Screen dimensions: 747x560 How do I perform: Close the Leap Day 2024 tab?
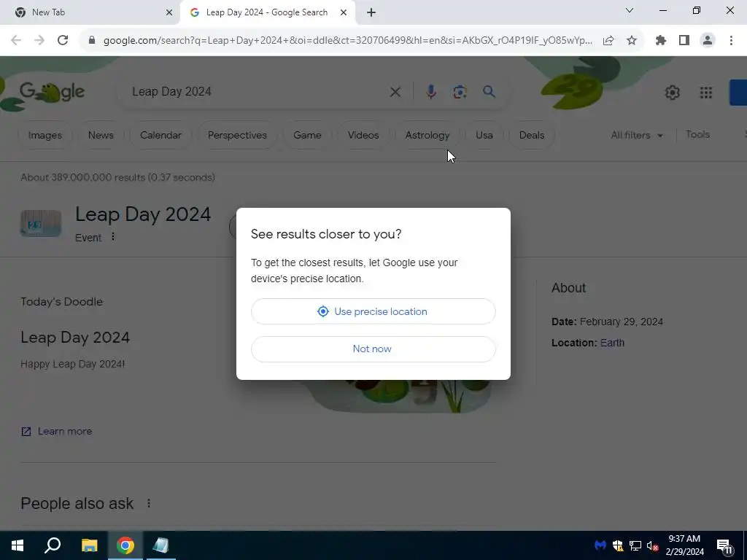pos(344,12)
